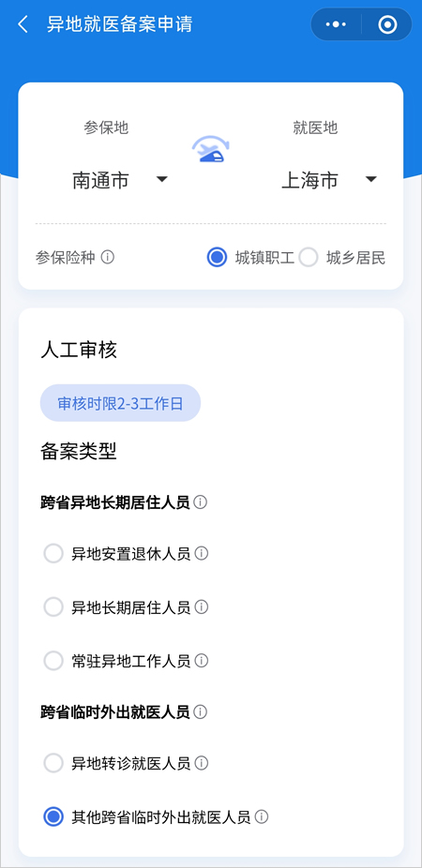Close the mini-program with the circle icon
Viewport: 422px width, 868px height.
click(x=387, y=24)
